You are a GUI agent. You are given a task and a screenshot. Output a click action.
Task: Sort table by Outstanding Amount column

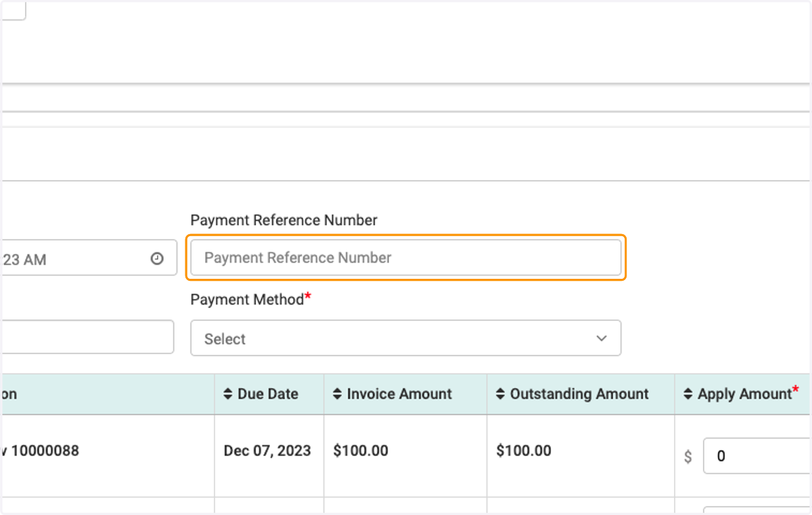(572, 394)
